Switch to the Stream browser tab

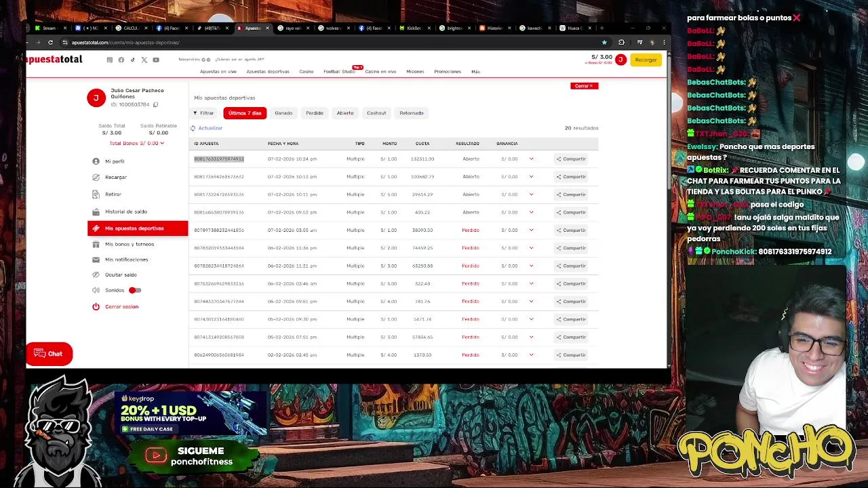coord(49,28)
